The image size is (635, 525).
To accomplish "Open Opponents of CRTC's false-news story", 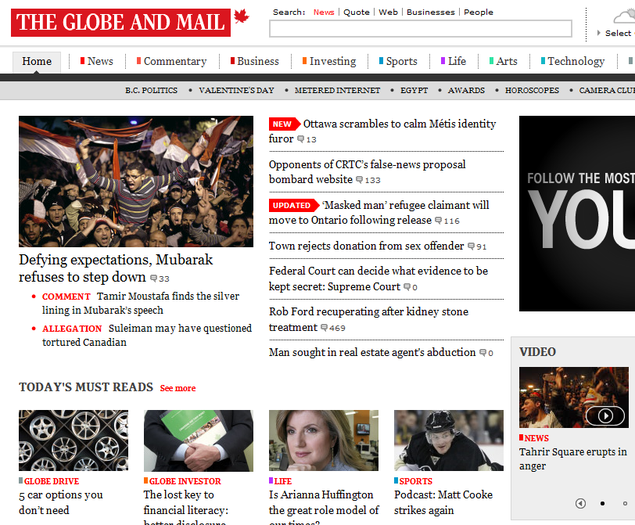I will 367,172.
